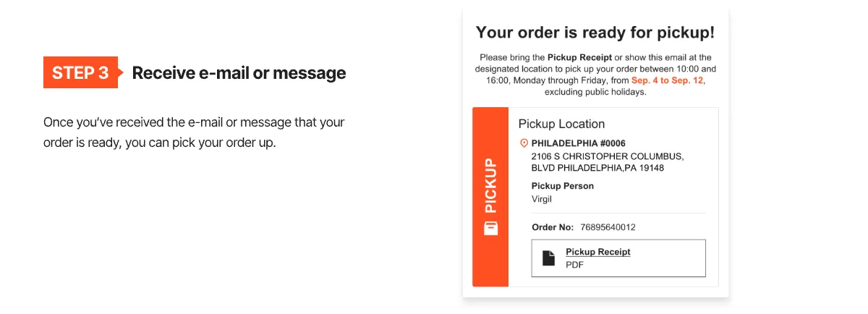The image size is (868, 314).
Task: Click the orange STEP 3 badge
Action: 80,72
